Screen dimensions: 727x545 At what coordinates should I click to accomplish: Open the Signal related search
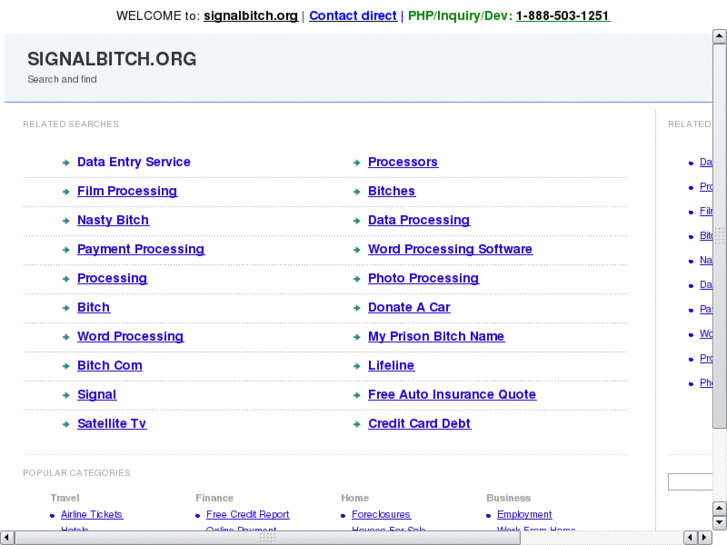click(x=96, y=395)
